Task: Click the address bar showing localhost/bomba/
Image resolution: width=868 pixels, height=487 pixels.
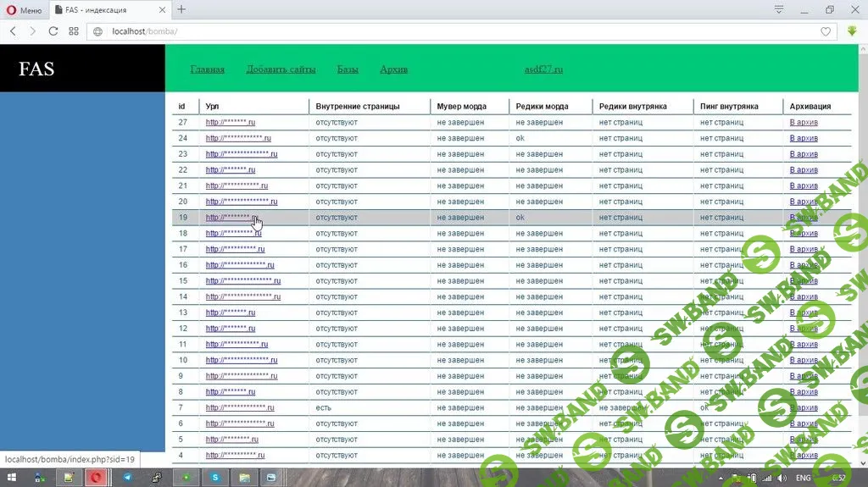Action: pos(424,31)
